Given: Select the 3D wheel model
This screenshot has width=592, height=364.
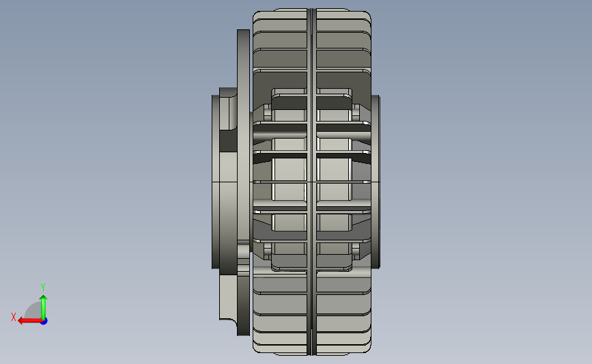Looking at the screenshot, I should 296,182.
